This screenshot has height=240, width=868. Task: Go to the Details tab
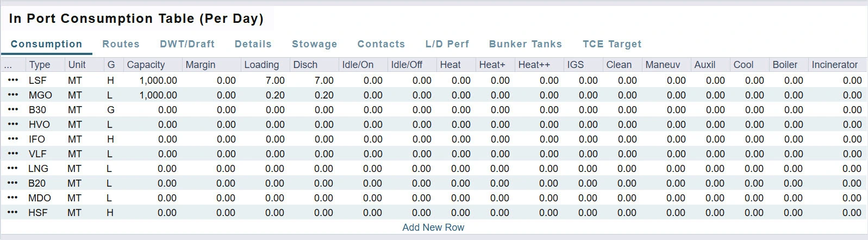(253, 44)
